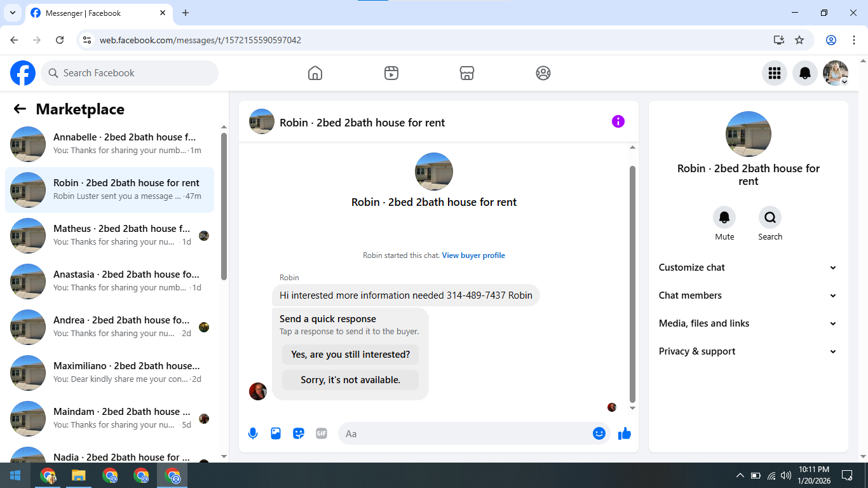Open conversation information via purple info icon
Screen dimensions: 868x488
coord(618,121)
